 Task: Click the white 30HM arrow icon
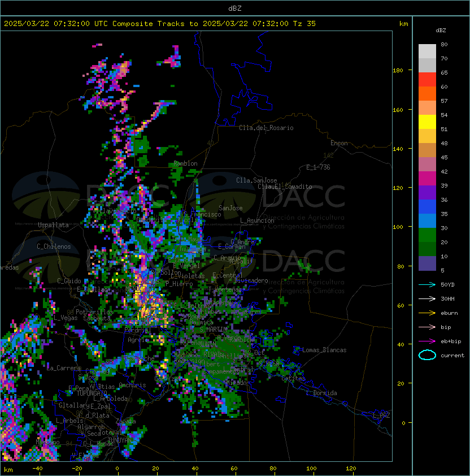pyautogui.click(x=427, y=298)
